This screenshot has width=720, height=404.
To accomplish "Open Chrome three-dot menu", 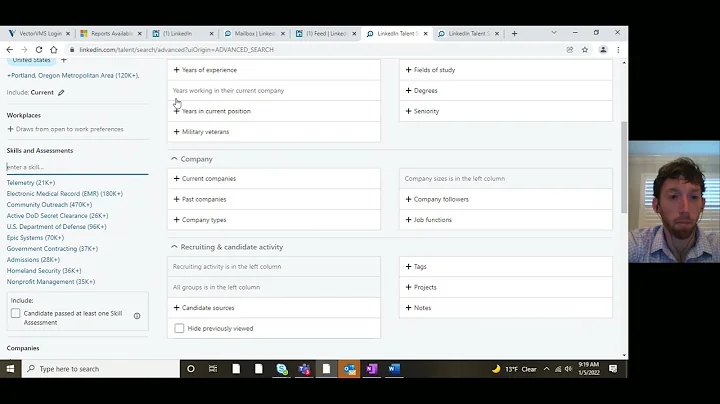I will (x=618, y=50).
